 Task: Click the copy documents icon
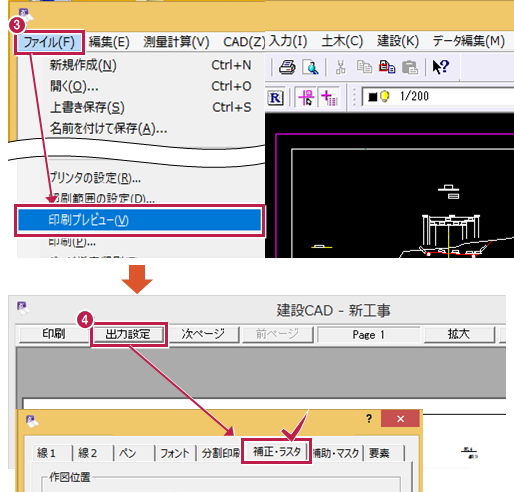[x=364, y=67]
